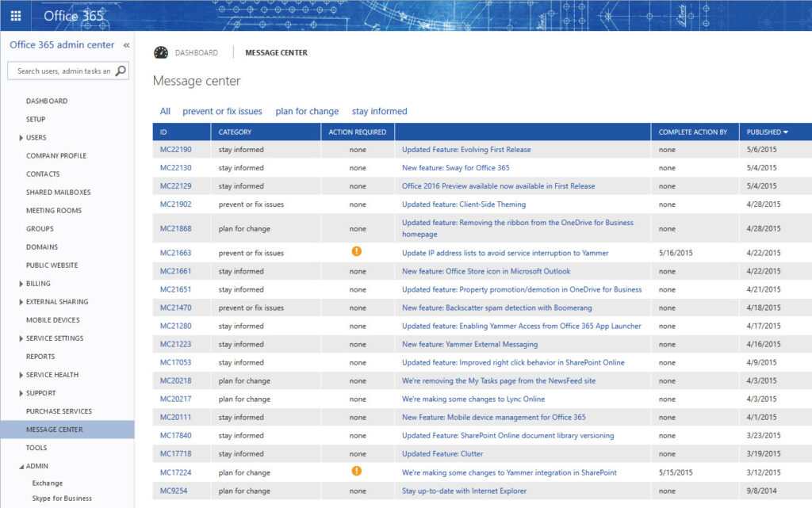Click the ID column header
The height and width of the screenshot is (508, 812).
point(182,132)
